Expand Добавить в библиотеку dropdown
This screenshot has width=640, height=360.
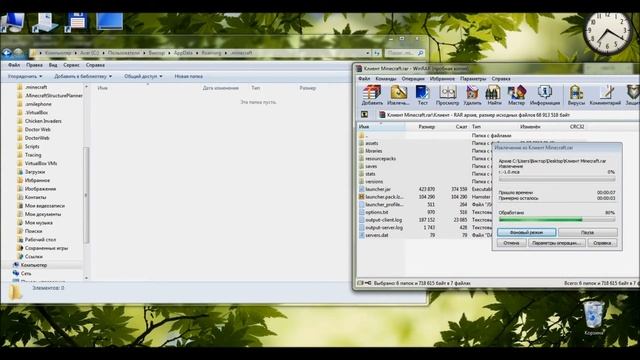coord(83,76)
